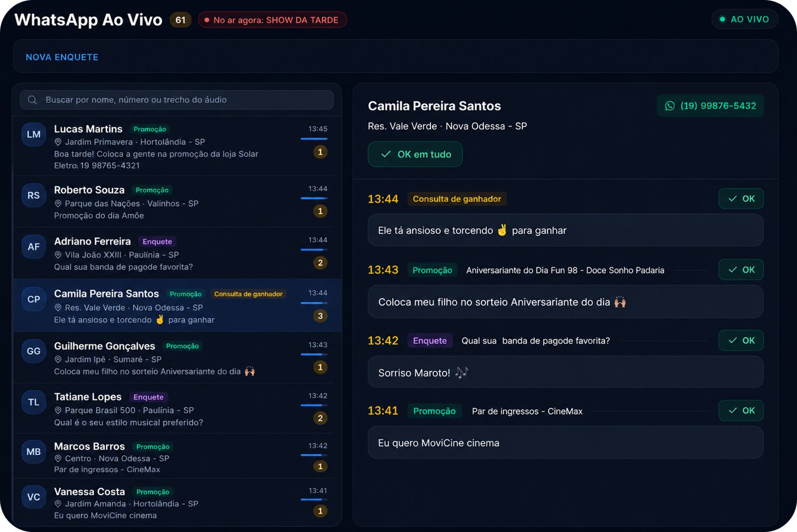Image resolution: width=797 pixels, height=532 pixels.
Task: Click the OK em tudo button
Action: 415,154
